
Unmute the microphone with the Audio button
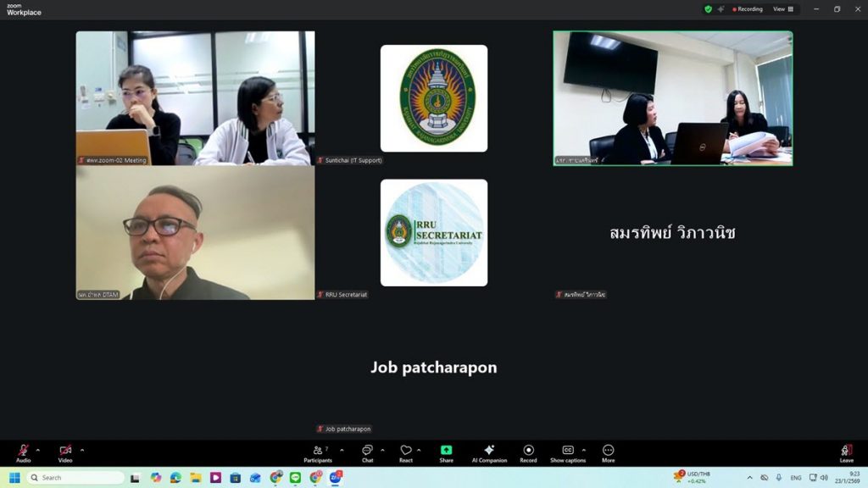click(x=23, y=452)
